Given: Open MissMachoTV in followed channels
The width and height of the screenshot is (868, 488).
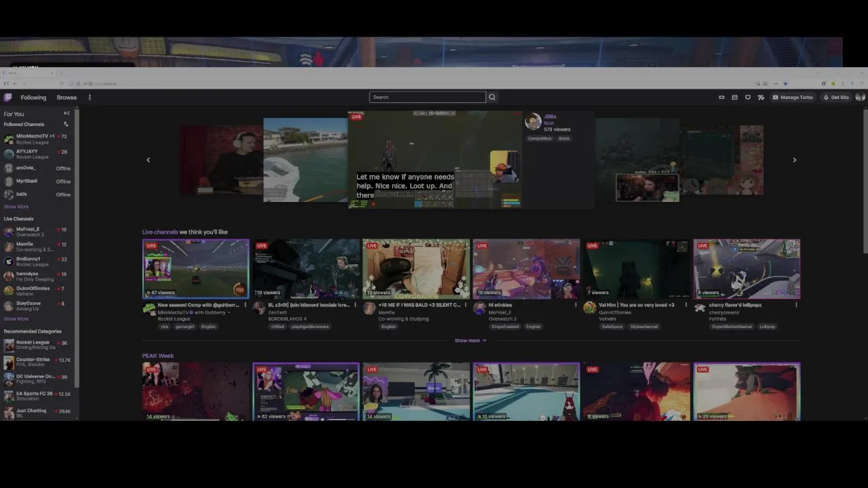Looking at the screenshot, I should (x=38, y=139).
